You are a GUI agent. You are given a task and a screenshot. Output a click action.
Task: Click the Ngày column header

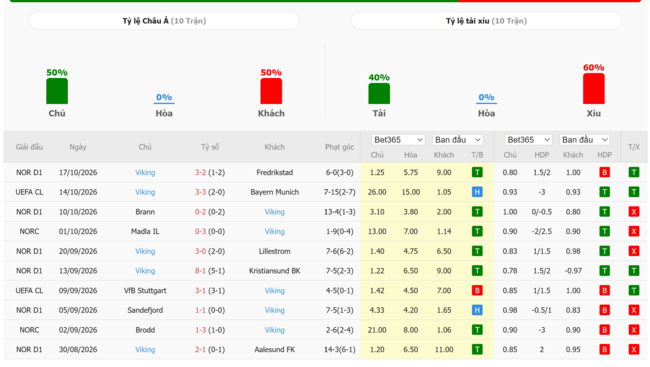[78, 147]
